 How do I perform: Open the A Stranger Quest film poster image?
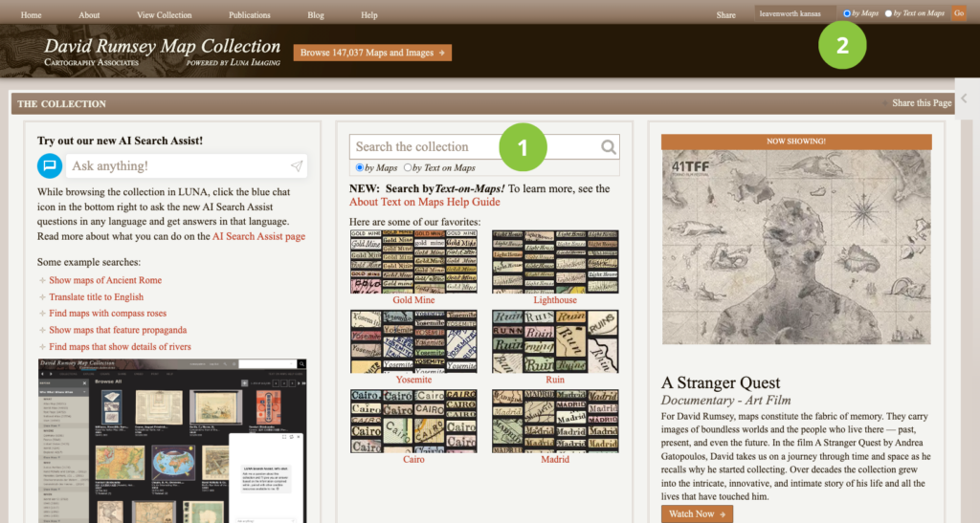click(796, 247)
